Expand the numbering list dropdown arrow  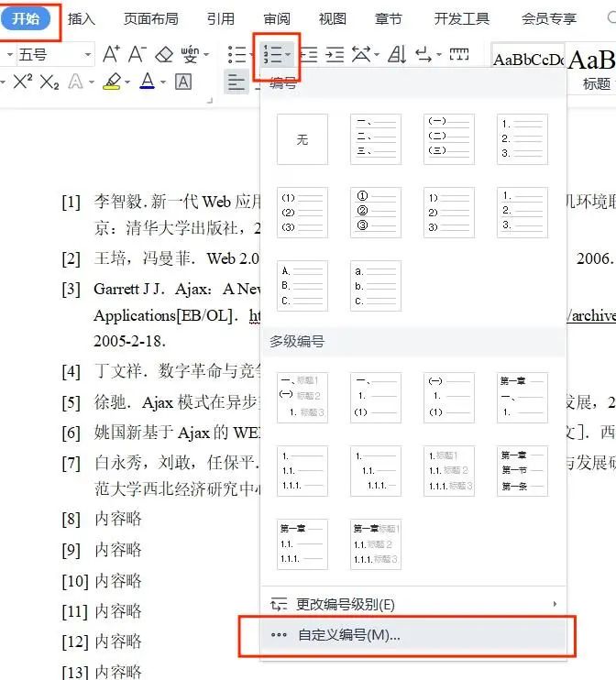pos(289,55)
